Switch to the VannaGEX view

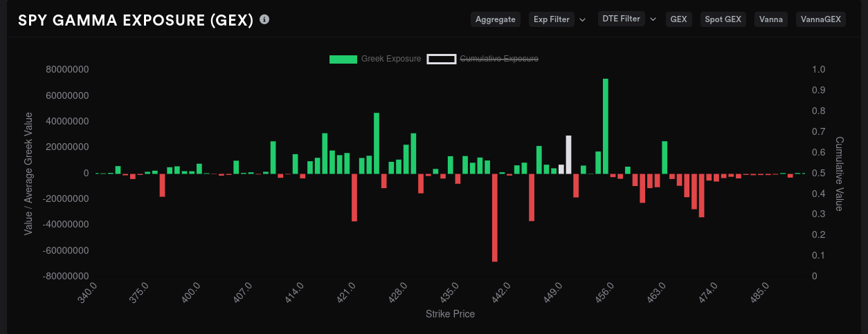pos(821,19)
